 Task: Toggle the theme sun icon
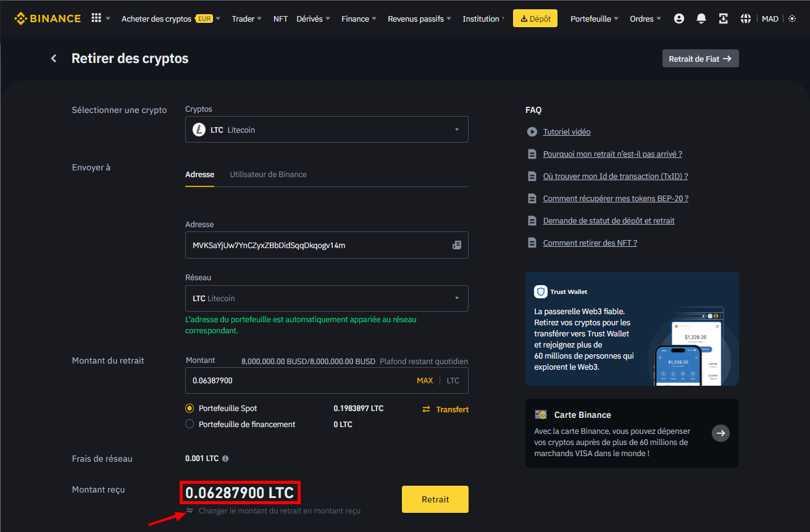coord(792,19)
